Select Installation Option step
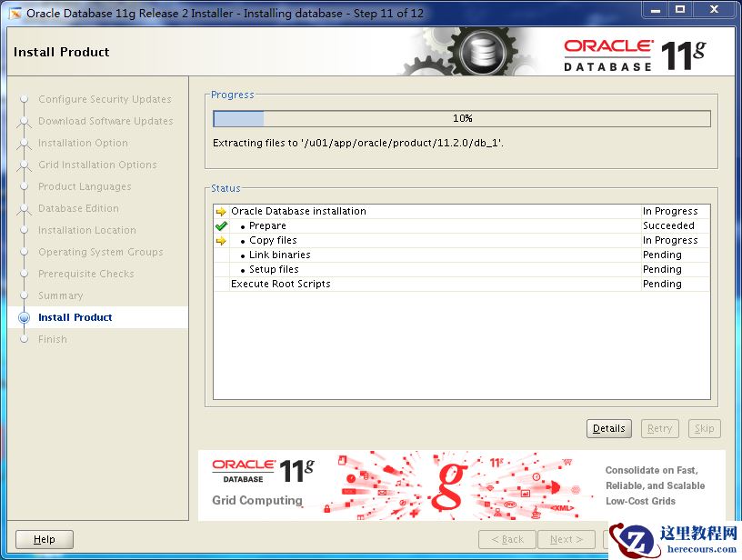The image size is (742, 560). click(83, 143)
